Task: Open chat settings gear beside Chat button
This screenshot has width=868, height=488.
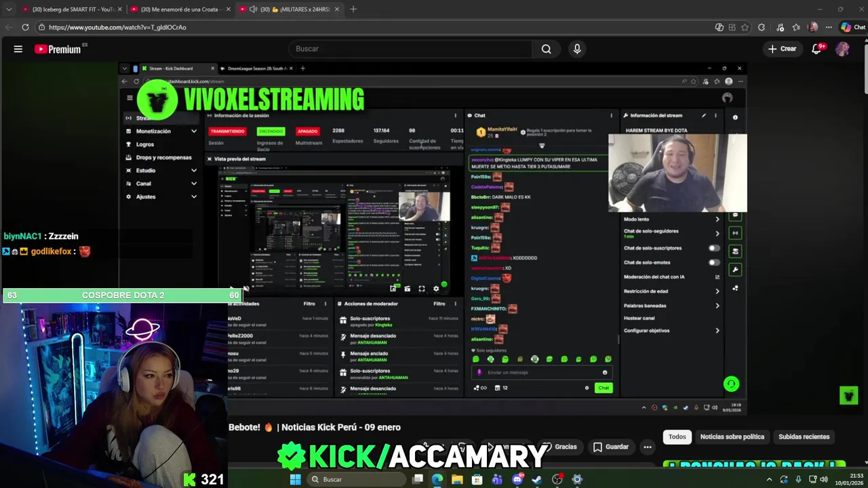Action: click(x=587, y=388)
